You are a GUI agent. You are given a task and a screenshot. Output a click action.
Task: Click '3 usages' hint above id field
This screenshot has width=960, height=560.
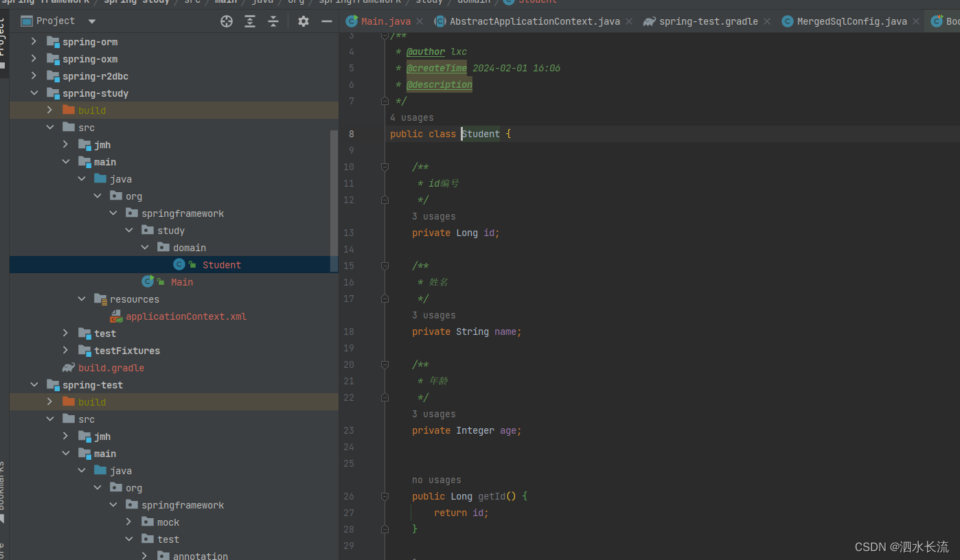(x=434, y=216)
